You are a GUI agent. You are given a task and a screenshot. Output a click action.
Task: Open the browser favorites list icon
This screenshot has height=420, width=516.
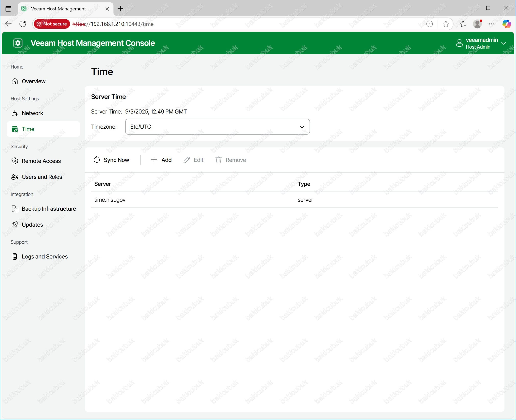point(463,24)
